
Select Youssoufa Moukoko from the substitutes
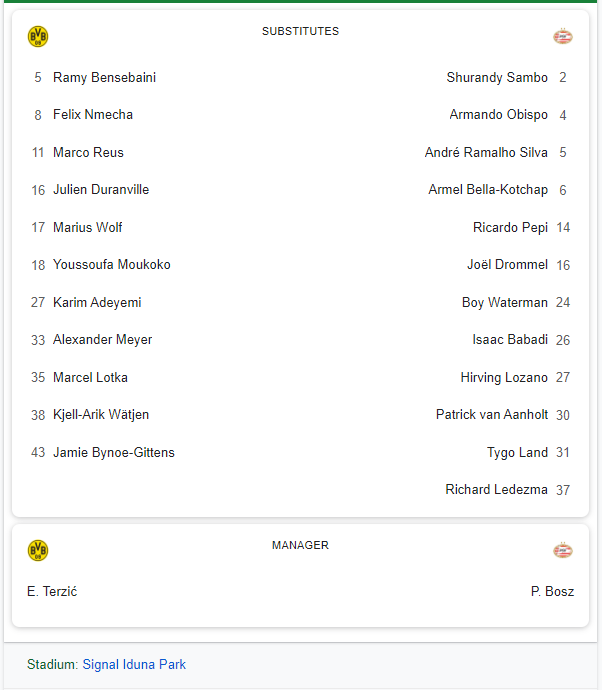[x=112, y=264]
